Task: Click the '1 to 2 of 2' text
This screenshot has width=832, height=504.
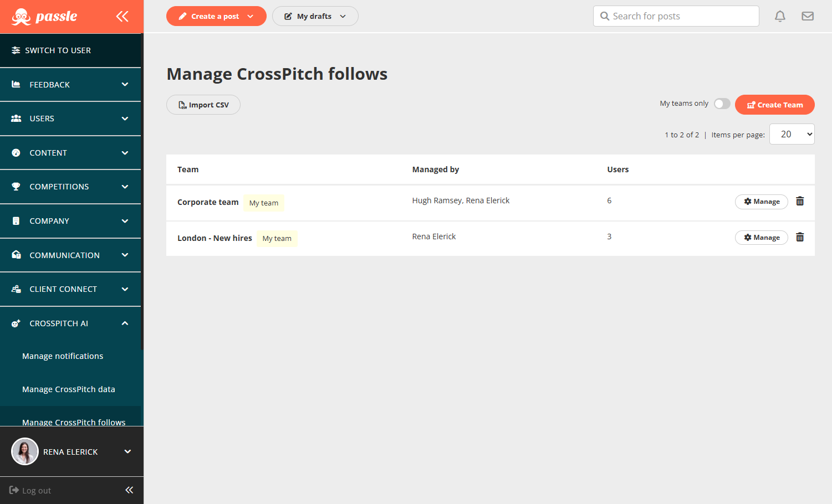Action: click(682, 135)
